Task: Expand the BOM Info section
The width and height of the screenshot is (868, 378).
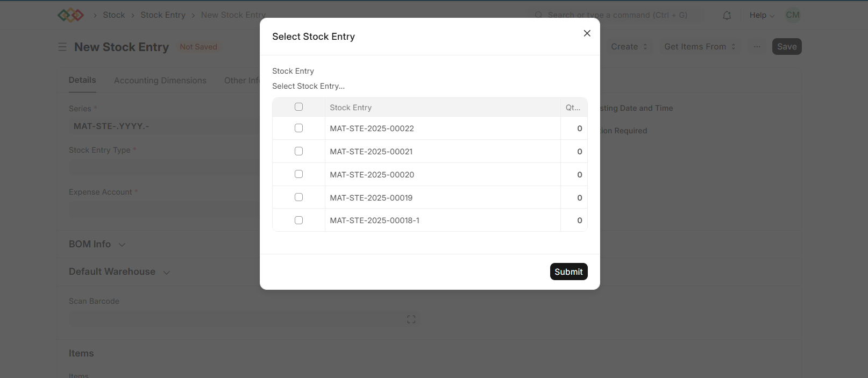Action: pyautogui.click(x=97, y=244)
